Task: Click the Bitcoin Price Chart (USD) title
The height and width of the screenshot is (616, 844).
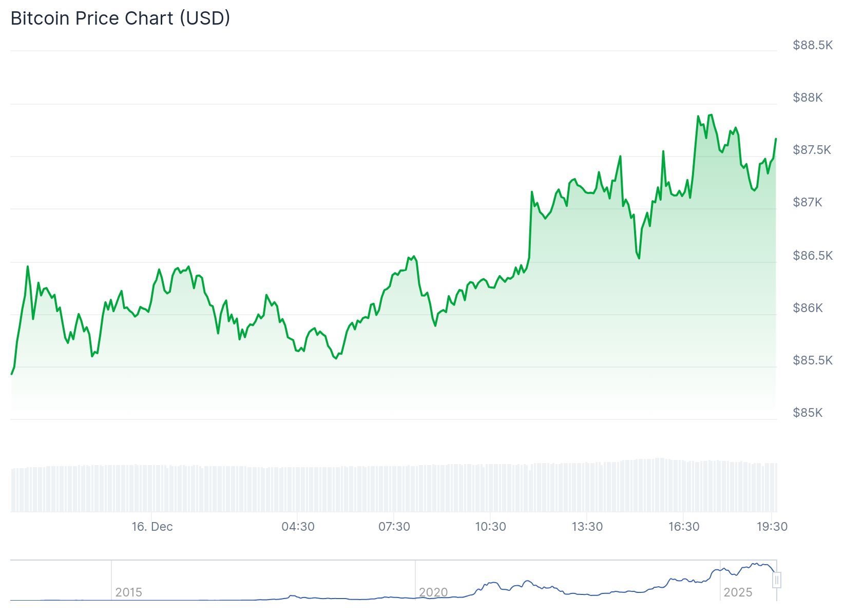Action: [x=120, y=18]
